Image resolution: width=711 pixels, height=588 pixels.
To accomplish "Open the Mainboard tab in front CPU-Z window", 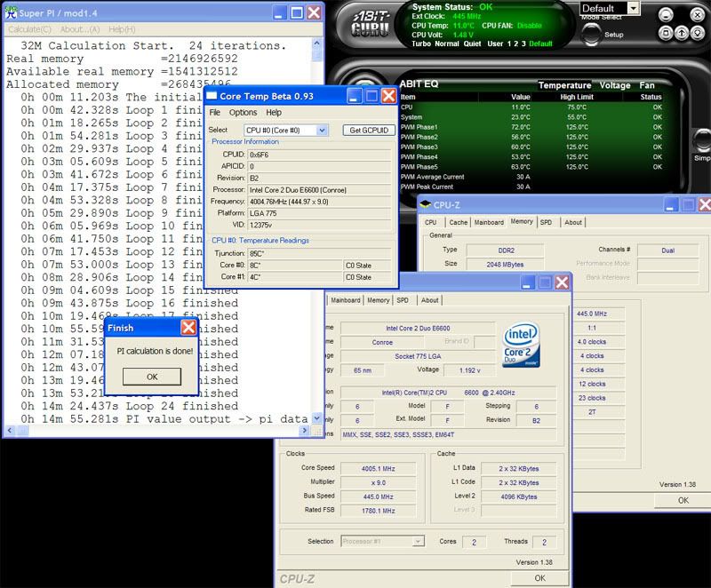I will pyautogui.click(x=346, y=300).
